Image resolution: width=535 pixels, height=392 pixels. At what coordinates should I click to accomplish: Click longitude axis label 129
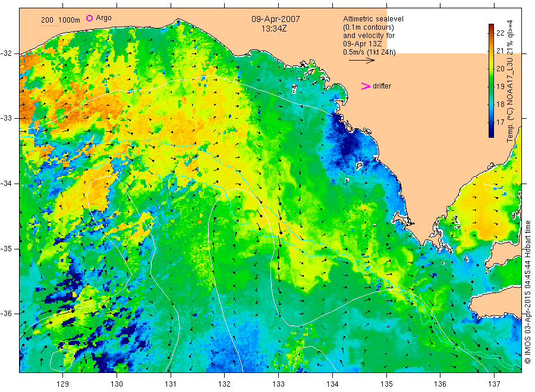(63, 384)
